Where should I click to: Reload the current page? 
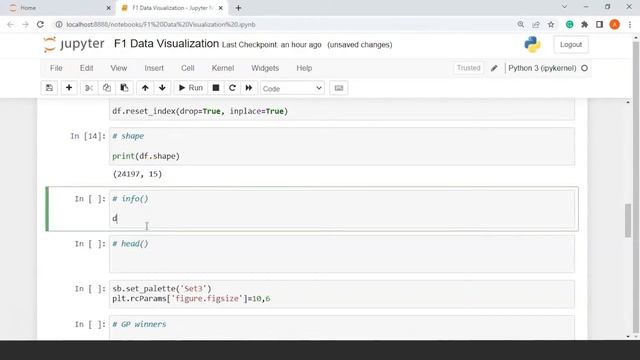click(40, 24)
